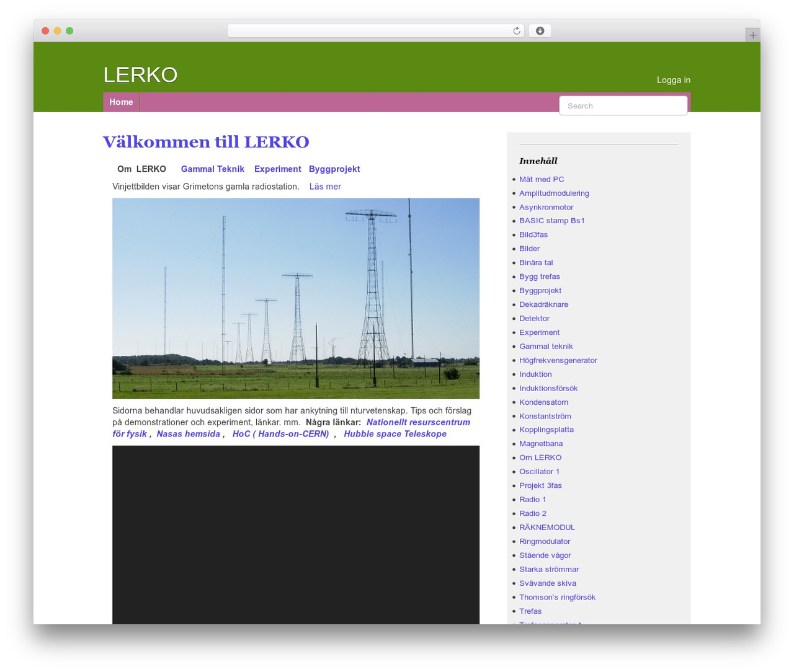This screenshot has height=672, width=794.
Task: Open Amplitudmodulering in Innehåll list
Action: pyautogui.click(x=554, y=193)
